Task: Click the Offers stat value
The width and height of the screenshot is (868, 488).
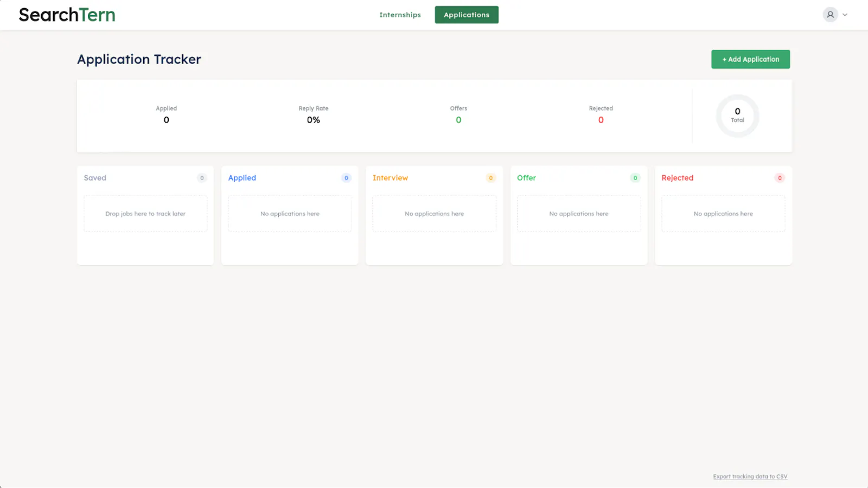Action: [x=458, y=120]
